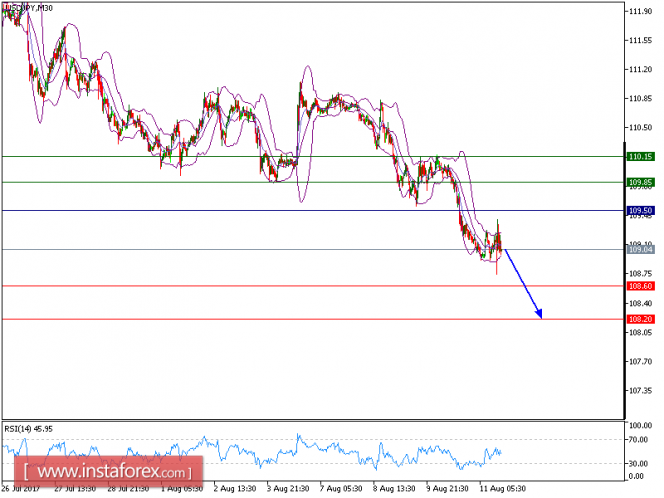The width and height of the screenshot is (664, 498).
Task: Click the 70.00 level on RSI scale
Action: (x=639, y=440)
